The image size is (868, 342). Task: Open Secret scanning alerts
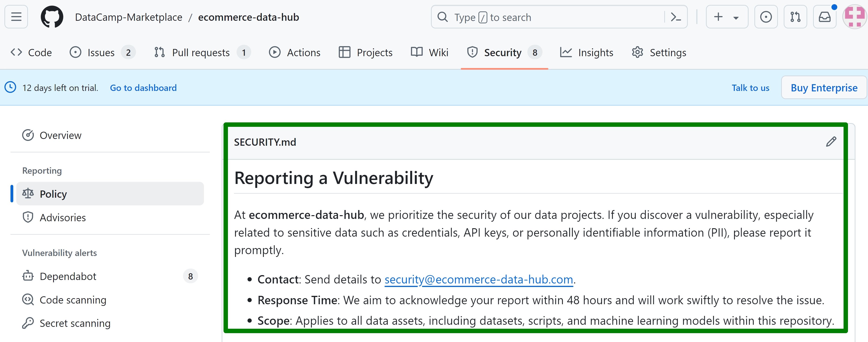pyautogui.click(x=110, y=323)
